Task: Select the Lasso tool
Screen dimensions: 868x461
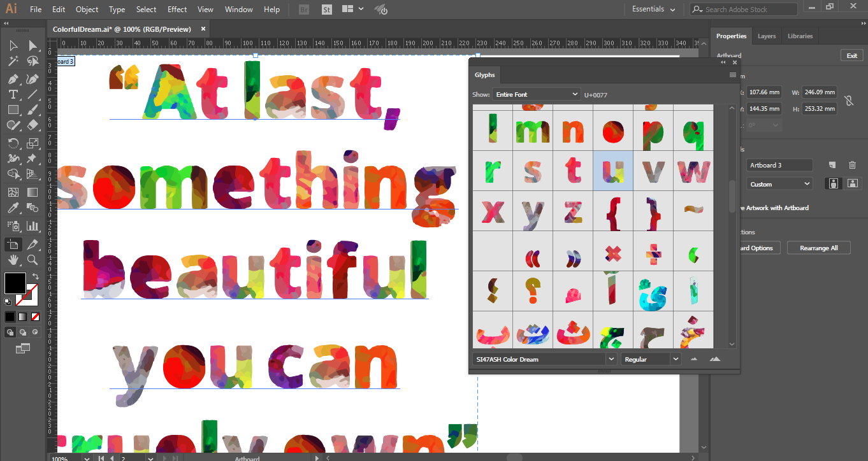Action: coord(33,62)
